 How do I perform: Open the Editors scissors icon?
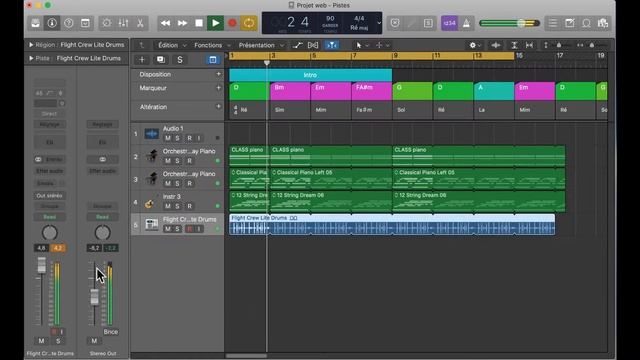click(x=140, y=23)
